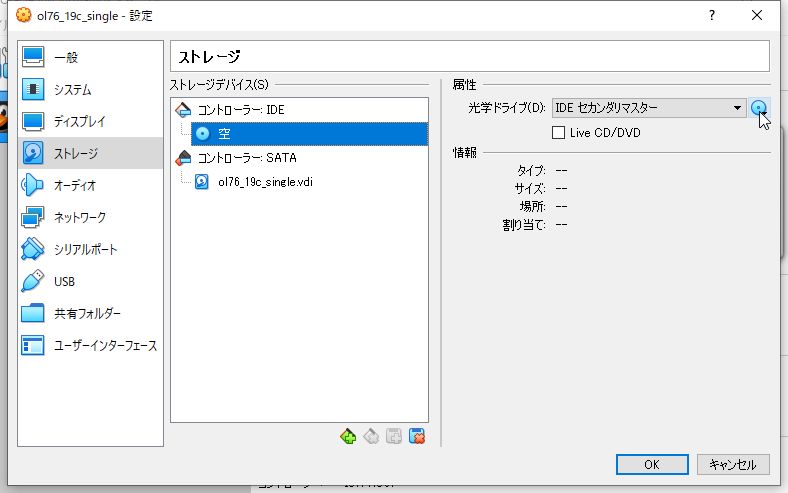Image resolution: width=788 pixels, height=493 pixels.
Task: Click the ユーザーインターフェース window icon
Action: [33, 345]
